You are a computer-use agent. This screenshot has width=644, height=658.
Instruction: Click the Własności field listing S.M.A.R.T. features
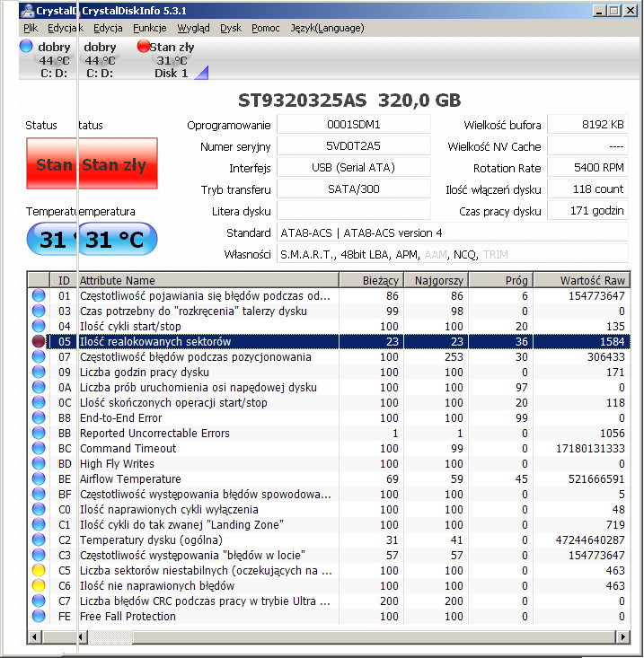(452, 254)
